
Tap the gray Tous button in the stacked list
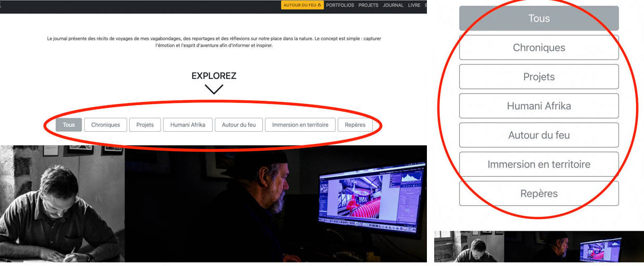click(539, 19)
